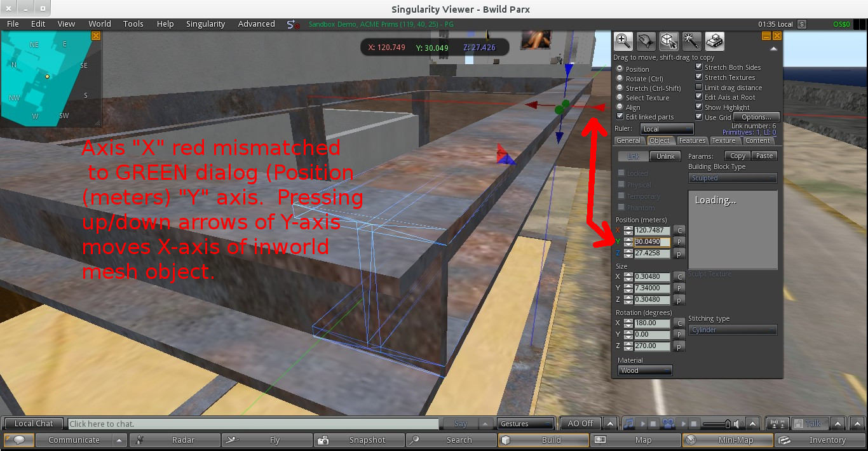Screen dimensions: 868x451
Task: Mute the master volume speaker icon
Action: point(736,424)
